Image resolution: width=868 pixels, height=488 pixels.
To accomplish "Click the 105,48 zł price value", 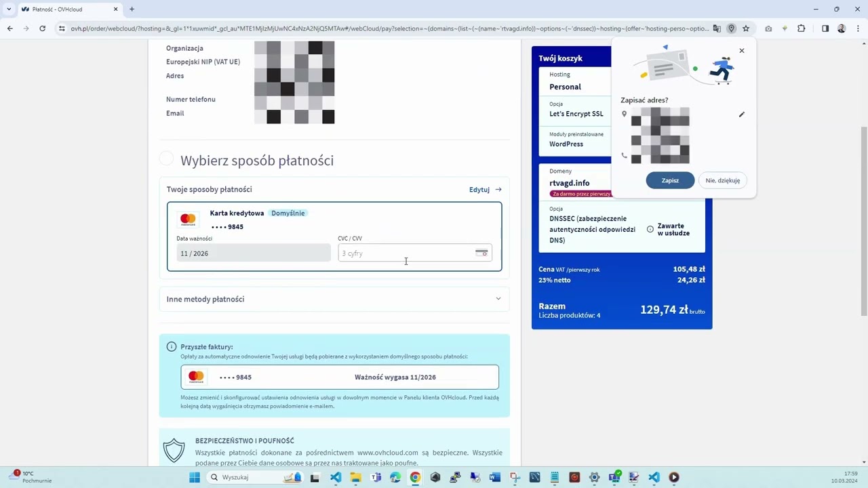I will (689, 269).
